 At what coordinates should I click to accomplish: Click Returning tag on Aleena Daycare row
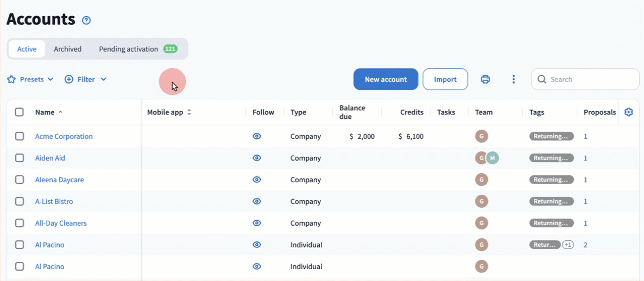(551, 180)
